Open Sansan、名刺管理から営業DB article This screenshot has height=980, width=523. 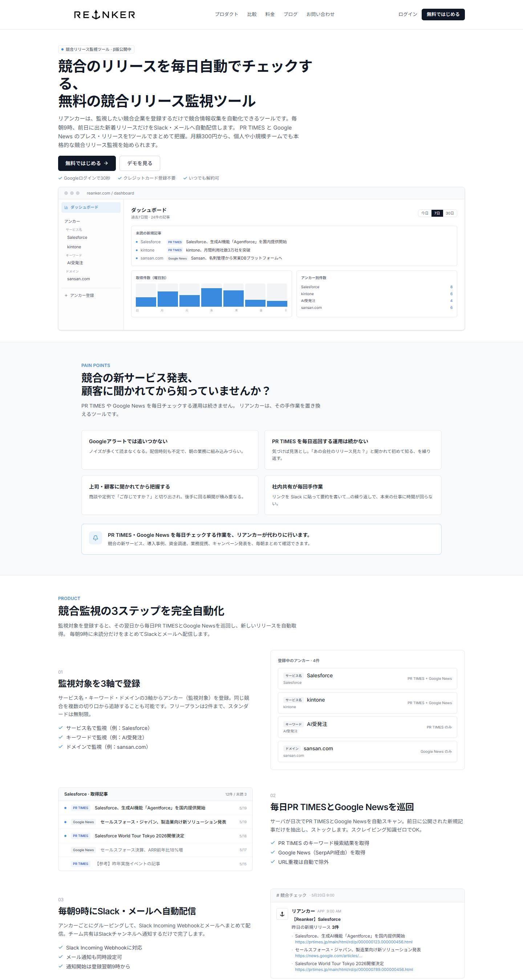click(236, 258)
